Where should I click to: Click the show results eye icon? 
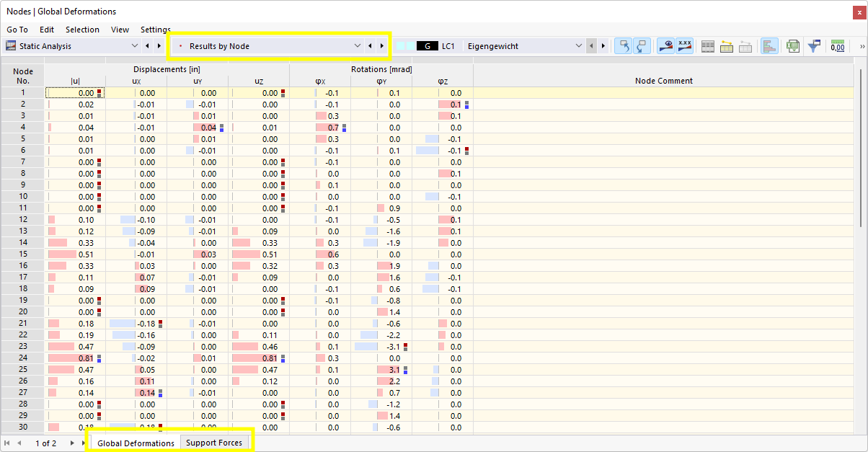click(x=665, y=45)
